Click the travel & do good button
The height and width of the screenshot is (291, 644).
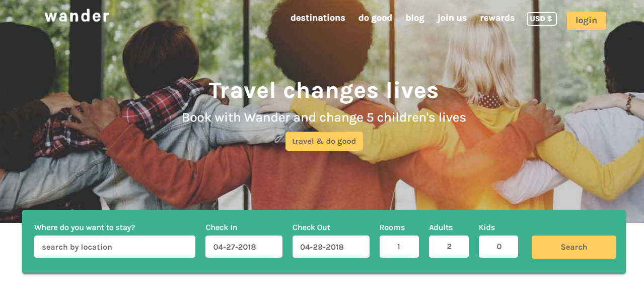click(x=324, y=141)
